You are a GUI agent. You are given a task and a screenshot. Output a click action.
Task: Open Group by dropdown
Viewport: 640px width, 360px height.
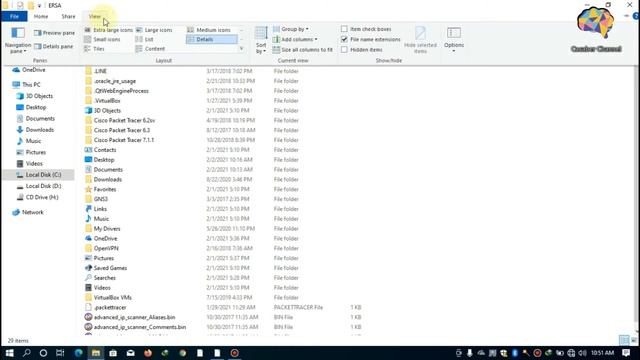291,29
